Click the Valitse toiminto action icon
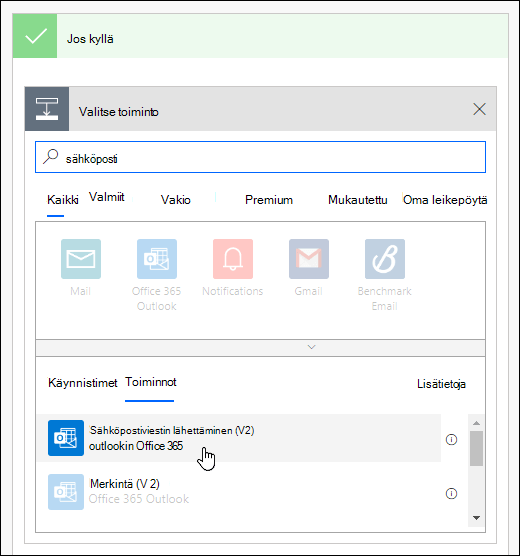The image size is (520, 556). point(47,109)
